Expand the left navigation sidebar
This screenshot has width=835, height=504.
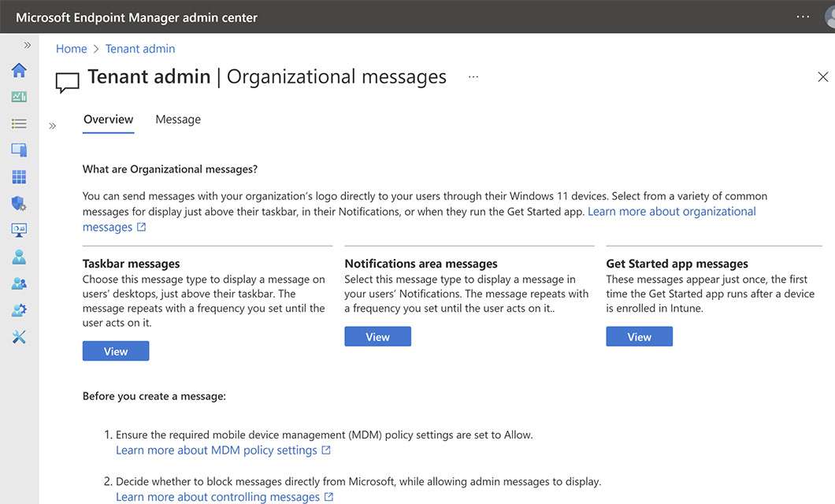[x=27, y=45]
